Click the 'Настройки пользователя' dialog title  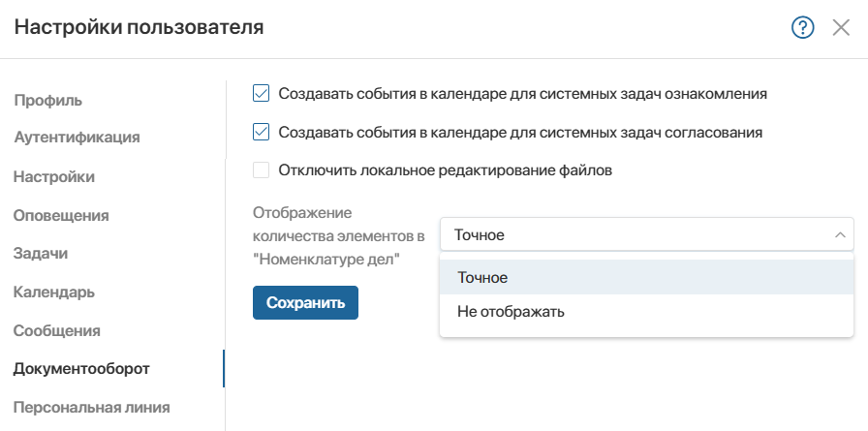pos(139,26)
